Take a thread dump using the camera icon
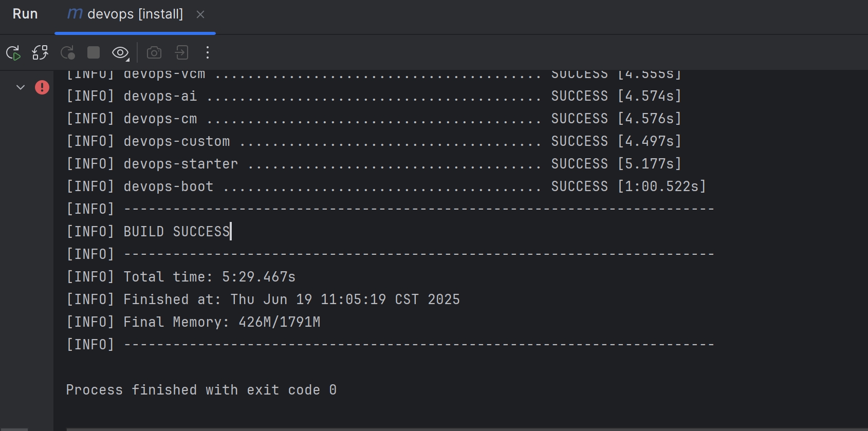868x431 pixels. click(154, 52)
